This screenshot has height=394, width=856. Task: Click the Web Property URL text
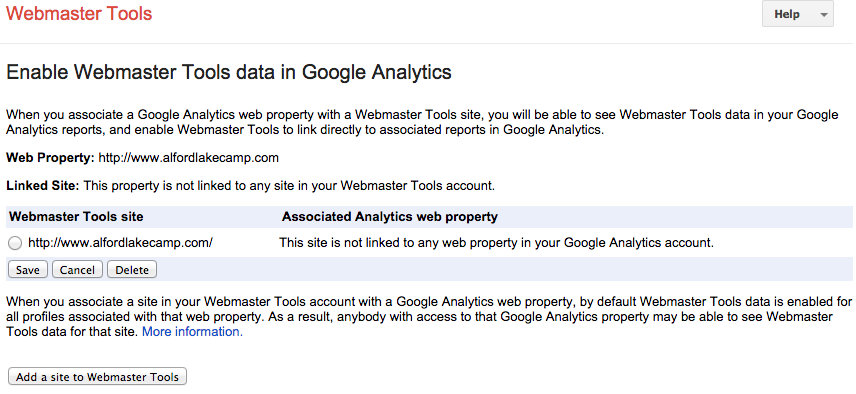point(188,158)
